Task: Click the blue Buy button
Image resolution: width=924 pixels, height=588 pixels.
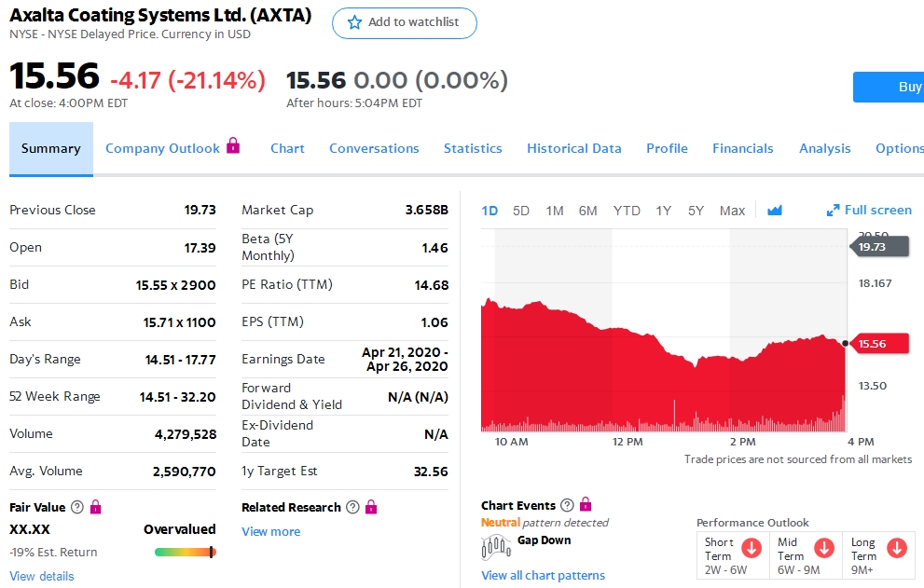Action: coord(888,87)
